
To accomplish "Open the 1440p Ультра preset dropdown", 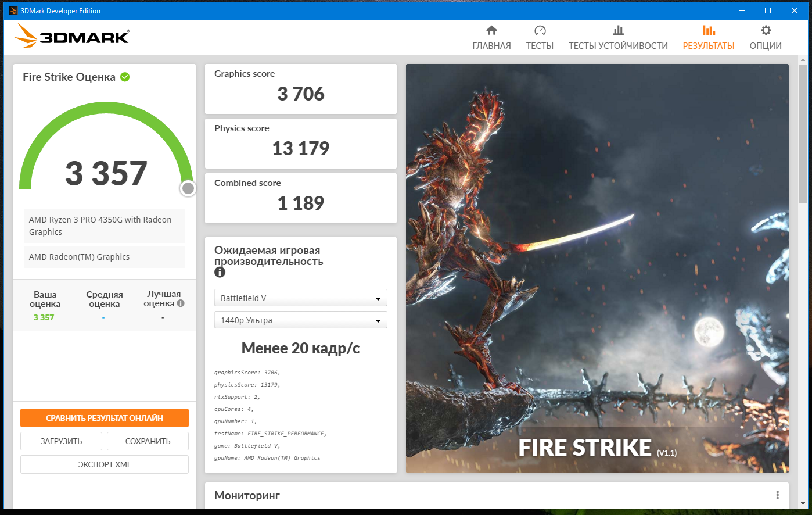I will [x=301, y=320].
